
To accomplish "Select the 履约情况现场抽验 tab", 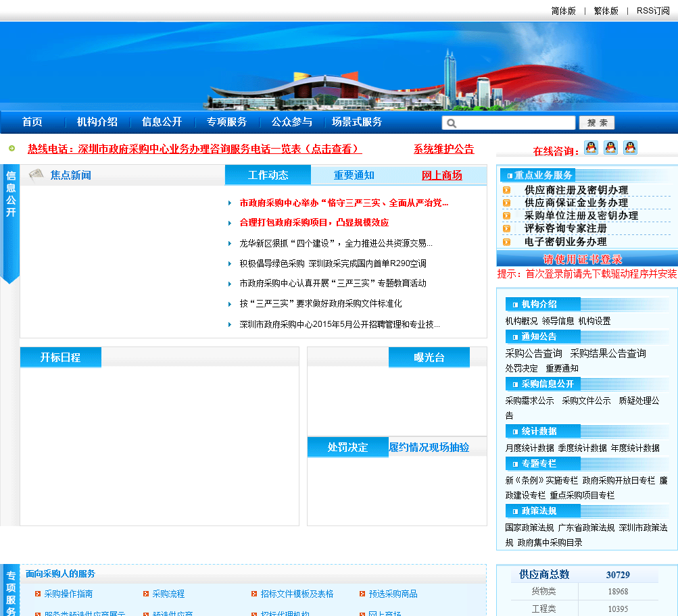I will (x=429, y=447).
